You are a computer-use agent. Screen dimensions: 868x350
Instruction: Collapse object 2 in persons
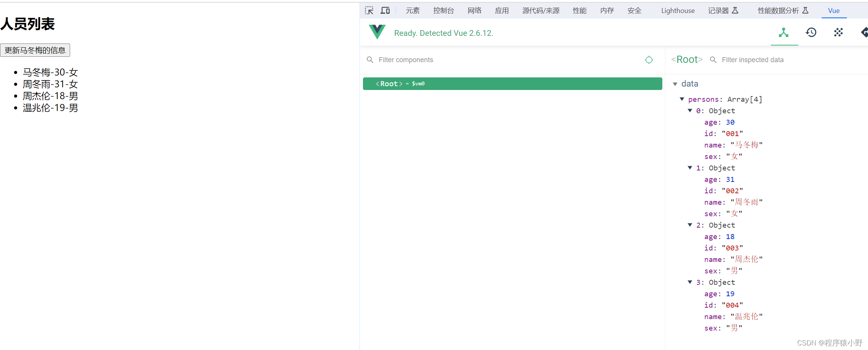690,225
